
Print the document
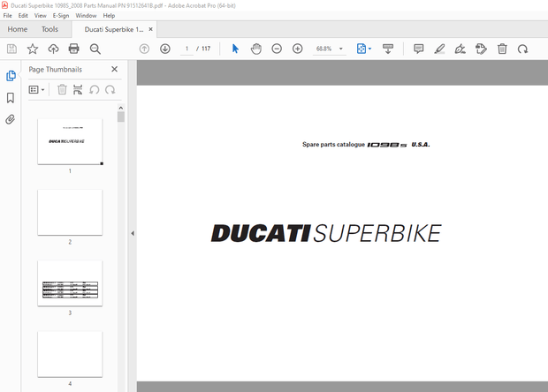73,49
